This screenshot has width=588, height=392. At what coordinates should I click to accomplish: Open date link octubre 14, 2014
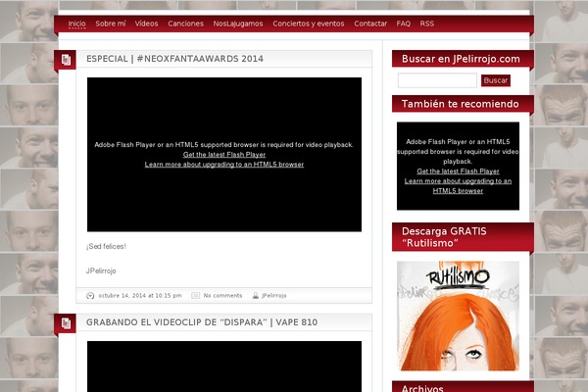pyautogui.click(x=140, y=296)
